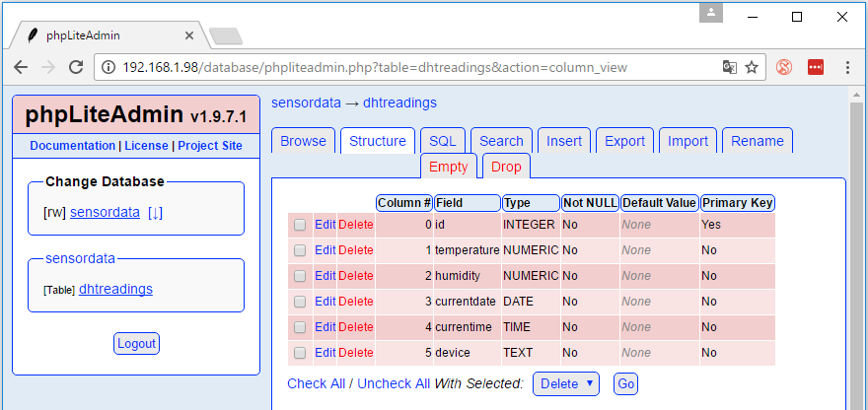Open the SQL tab
This screenshot has height=410, width=868.
point(443,141)
